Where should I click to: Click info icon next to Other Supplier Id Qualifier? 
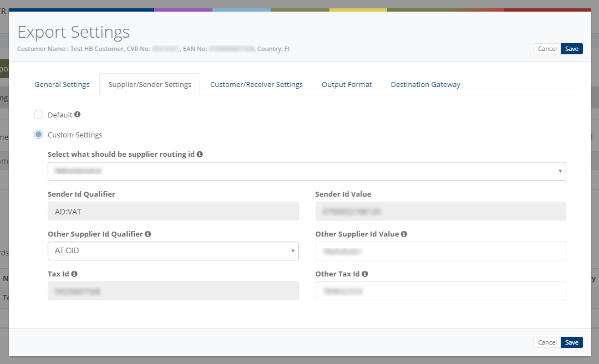tap(148, 234)
